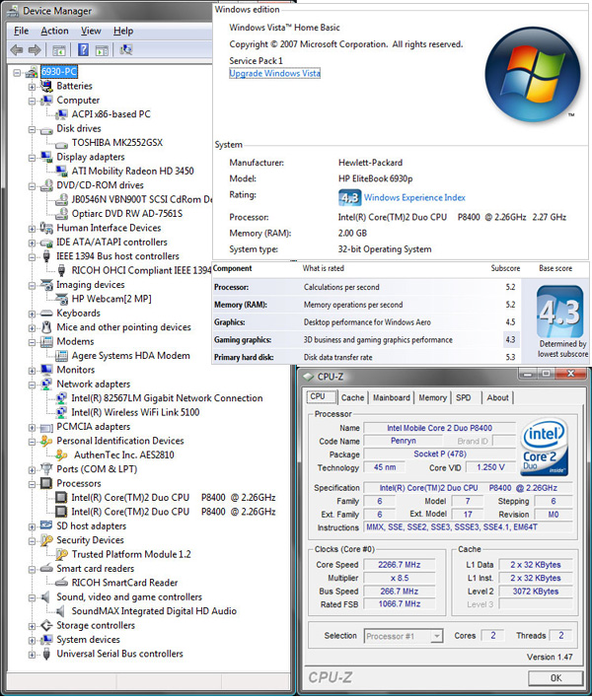Select the Optiarc DVD RW AD-7561S drive icon
Image resolution: width=592 pixels, height=700 pixels.
pos(61,214)
